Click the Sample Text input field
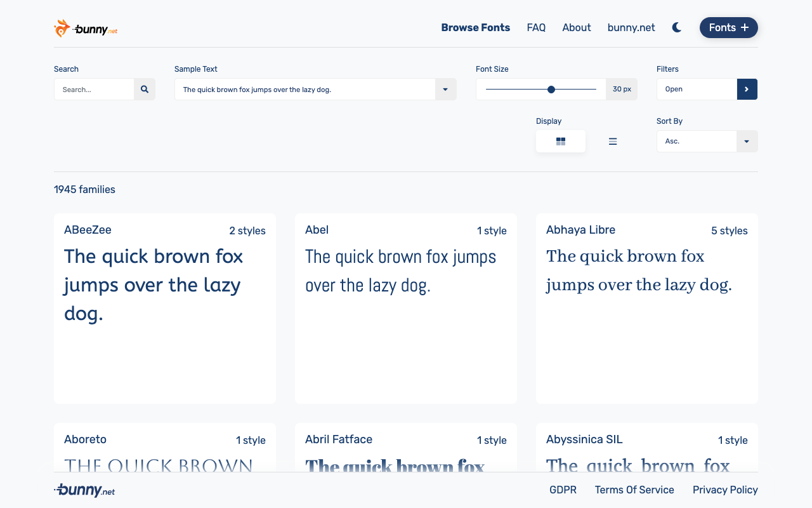The image size is (812, 508). 305,90
